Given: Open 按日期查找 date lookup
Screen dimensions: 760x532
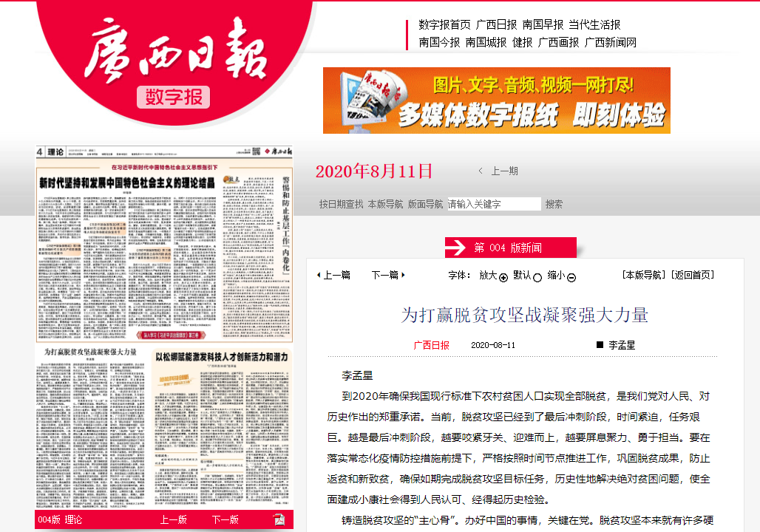Looking at the screenshot, I should coord(341,204).
